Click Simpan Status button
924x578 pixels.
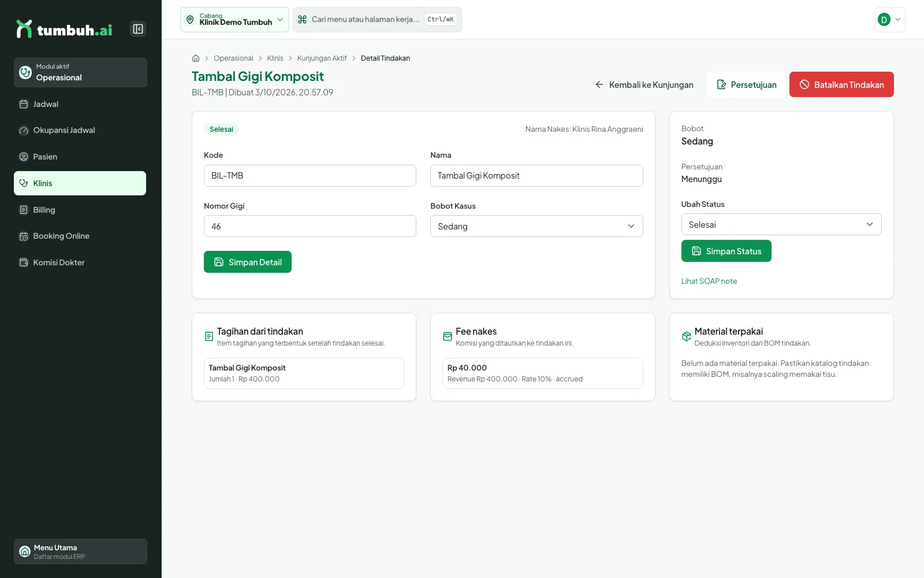pos(726,251)
